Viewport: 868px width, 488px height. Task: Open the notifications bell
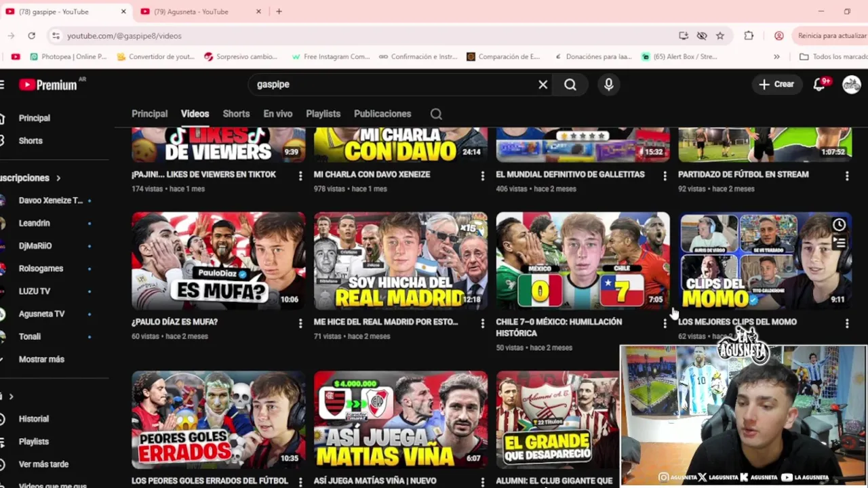[x=820, y=85]
